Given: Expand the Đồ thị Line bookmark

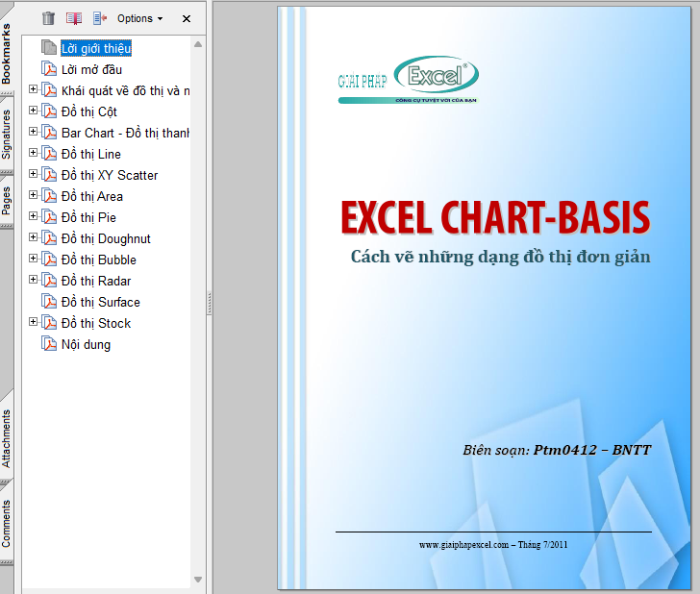Looking at the screenshot, I should point(34,153).
